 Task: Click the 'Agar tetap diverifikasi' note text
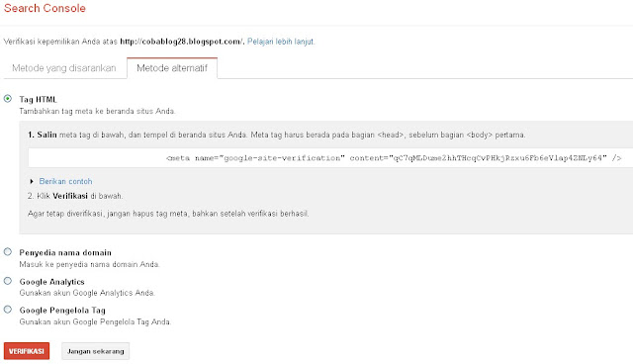[x=168, y=214]
